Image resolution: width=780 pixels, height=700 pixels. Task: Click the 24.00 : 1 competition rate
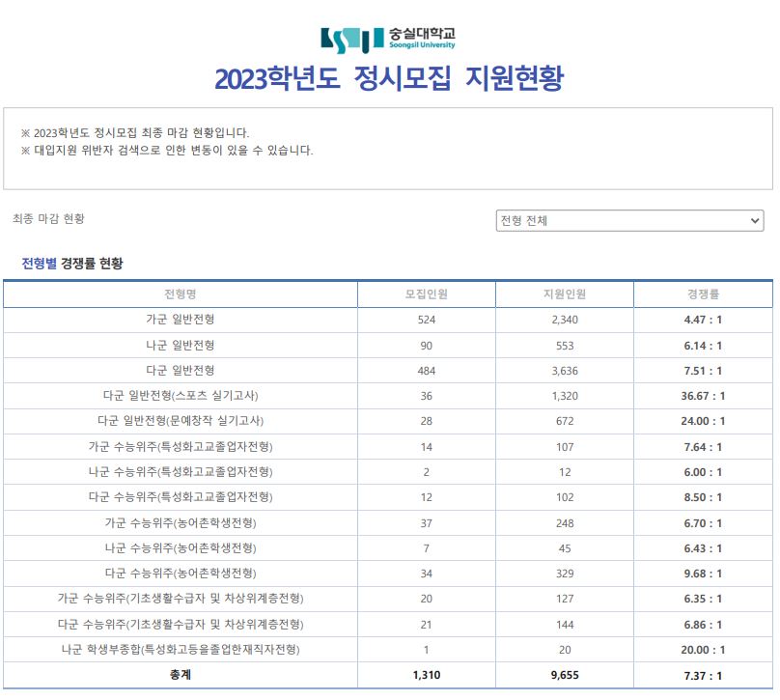coord(703,421)
